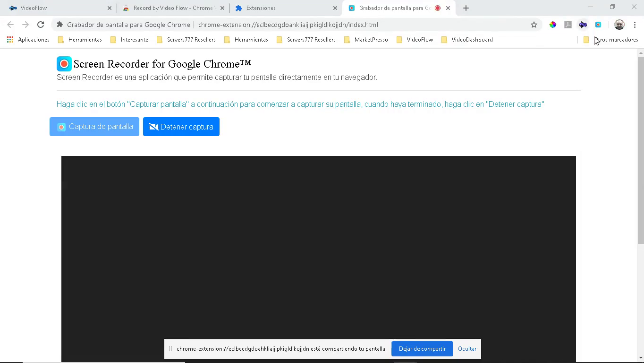This screenshot has height=363, width=644.
Task: Click the teal 'Haga clic en el botón' instruction
Action: pos(300,104)
